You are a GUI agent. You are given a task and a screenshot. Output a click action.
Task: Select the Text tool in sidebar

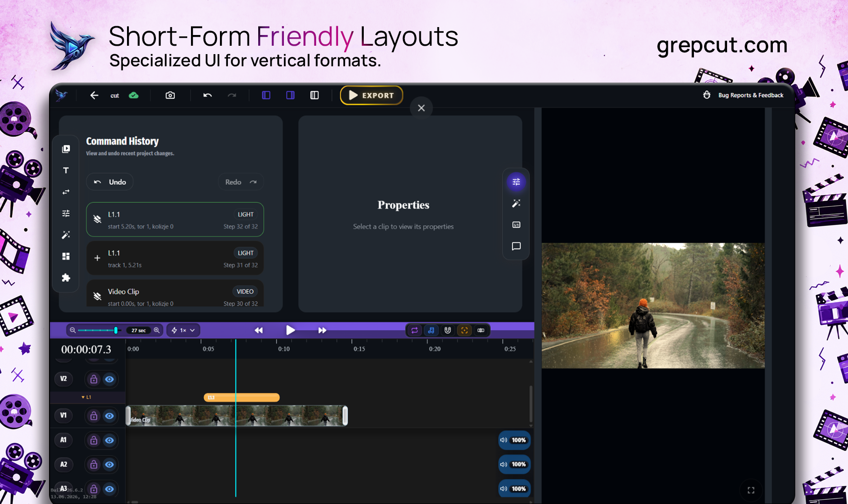[66, 170]
